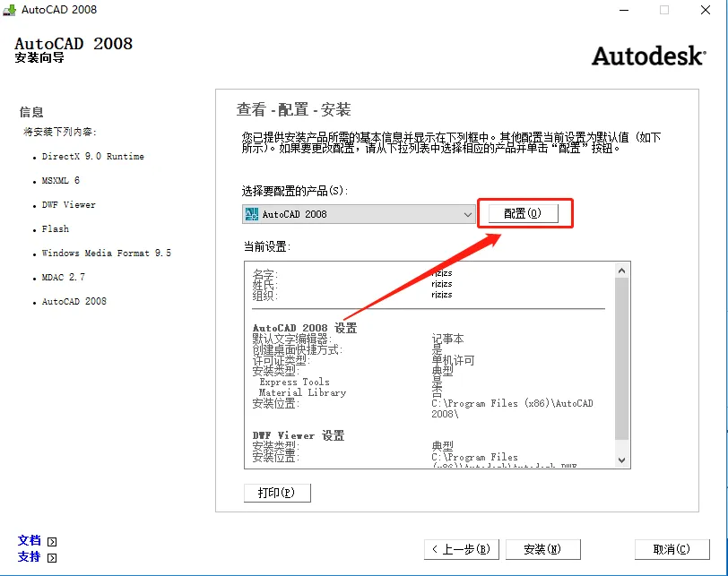Select MSXML 6 list entry
728x576 pixels.
60,180
